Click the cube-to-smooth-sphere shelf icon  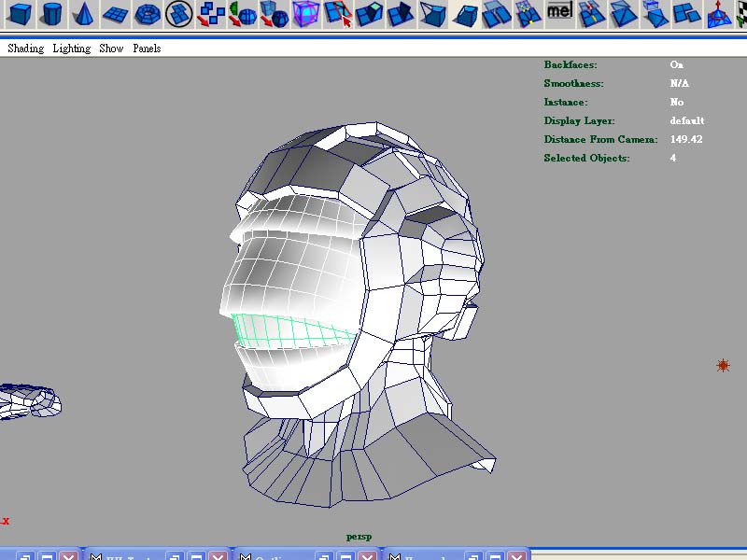tap(275, 14)
